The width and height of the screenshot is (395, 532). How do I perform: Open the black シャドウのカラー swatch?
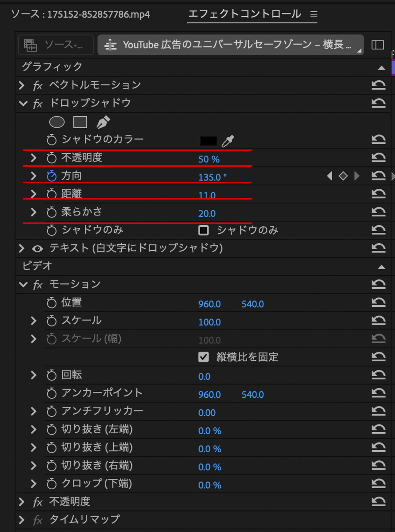208,141
